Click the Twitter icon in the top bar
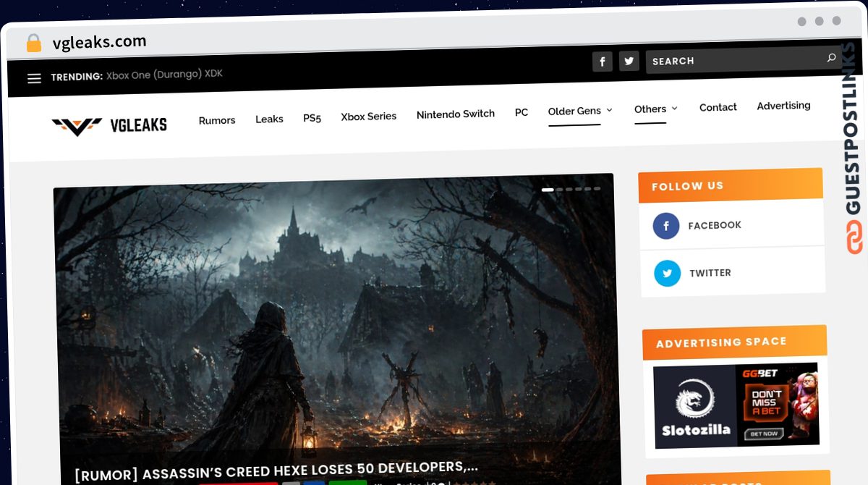868x485 pixels. tap(629, 61)
